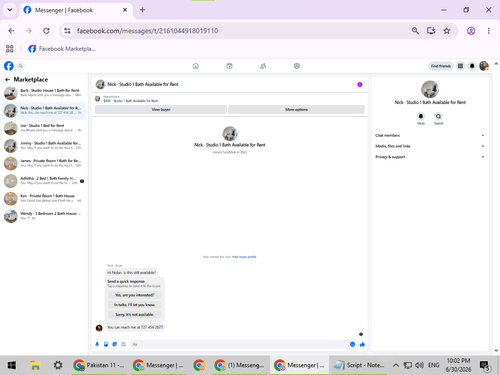The width and height of the screenshot is (500, 375).
Task: Mute conversation using bell icon
Action: tap(421, 116)
